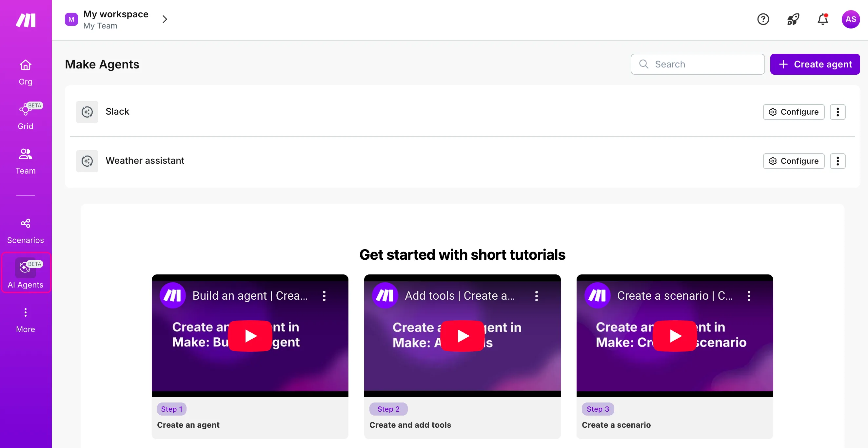This screenshot has width=868, height=448.
Task: Click the rocket icon in header
Action: pyautogui.click(x=793, y=20)
